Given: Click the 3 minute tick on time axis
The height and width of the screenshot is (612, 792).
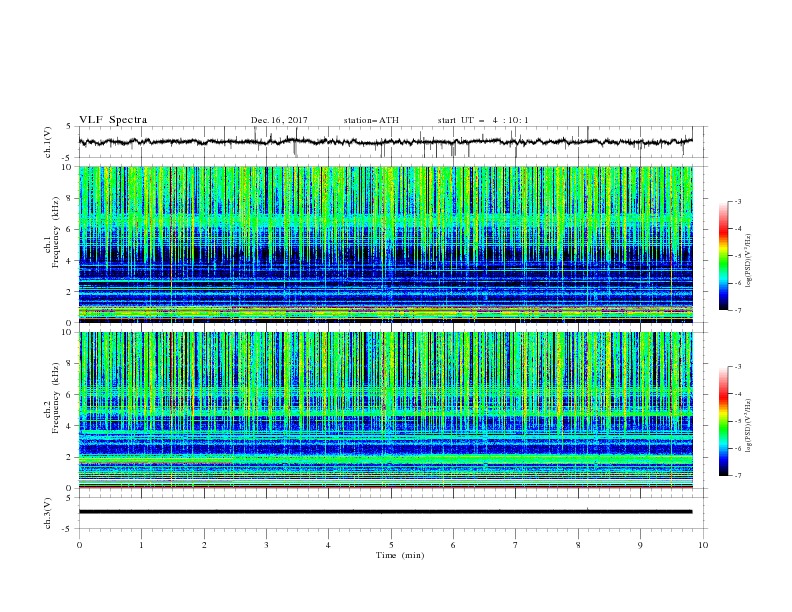Looking at the screenshot, I should [x=266, y=545].
